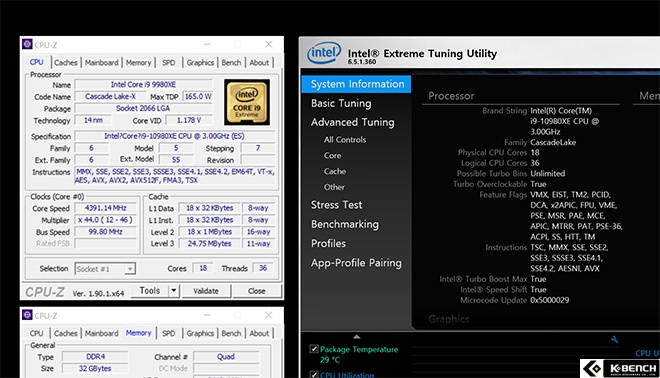Switch to the Mainboard tab in top CPU-Z window

[x=102, y=63]
